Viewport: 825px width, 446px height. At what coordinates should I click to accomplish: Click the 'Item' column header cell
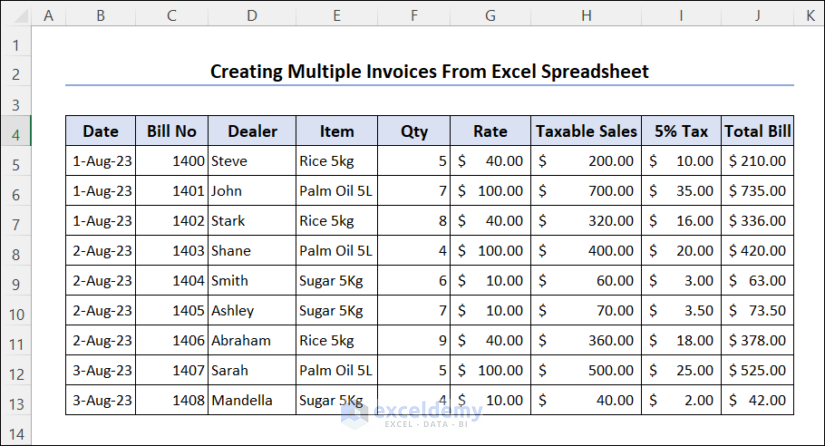(x=337, y=131)
